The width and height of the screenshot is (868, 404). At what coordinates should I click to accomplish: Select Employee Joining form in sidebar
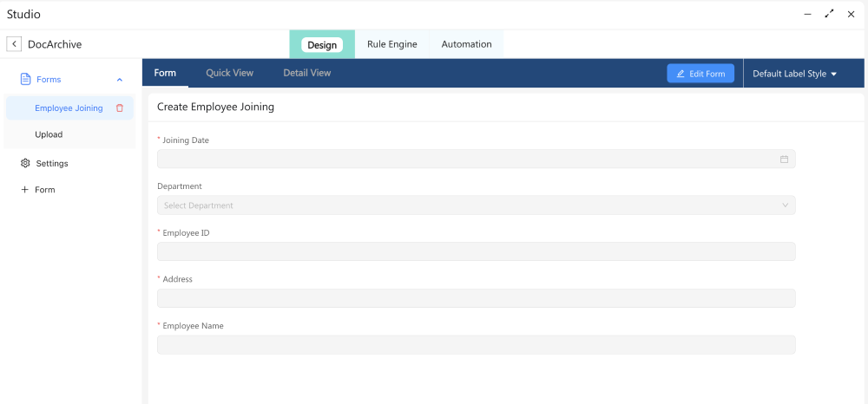(69, 108)
